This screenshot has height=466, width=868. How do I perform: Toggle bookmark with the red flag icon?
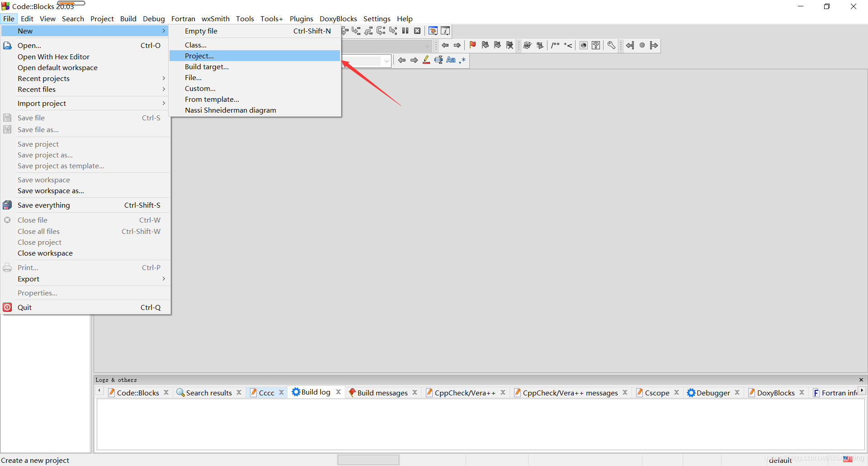pos(472,45)
